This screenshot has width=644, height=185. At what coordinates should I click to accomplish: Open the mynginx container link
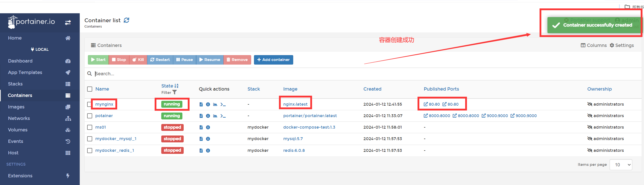pyautogui.click(x=104, y=104)
